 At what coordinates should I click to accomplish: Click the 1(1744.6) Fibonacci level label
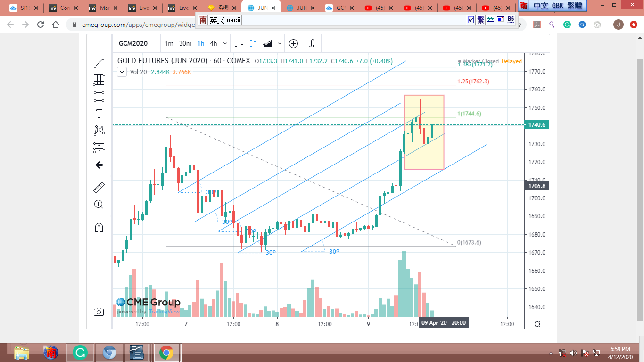tap(470, 114)
